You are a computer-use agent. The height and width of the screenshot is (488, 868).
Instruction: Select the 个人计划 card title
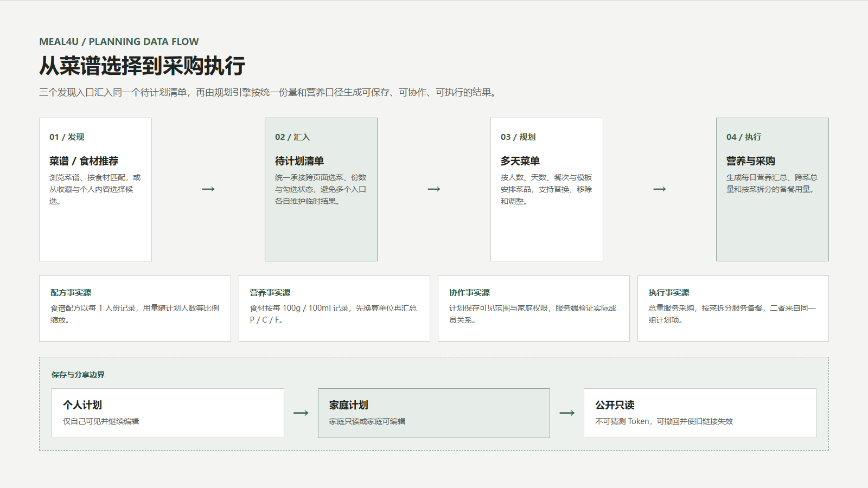pyautogui.click(x=82, y=405)
